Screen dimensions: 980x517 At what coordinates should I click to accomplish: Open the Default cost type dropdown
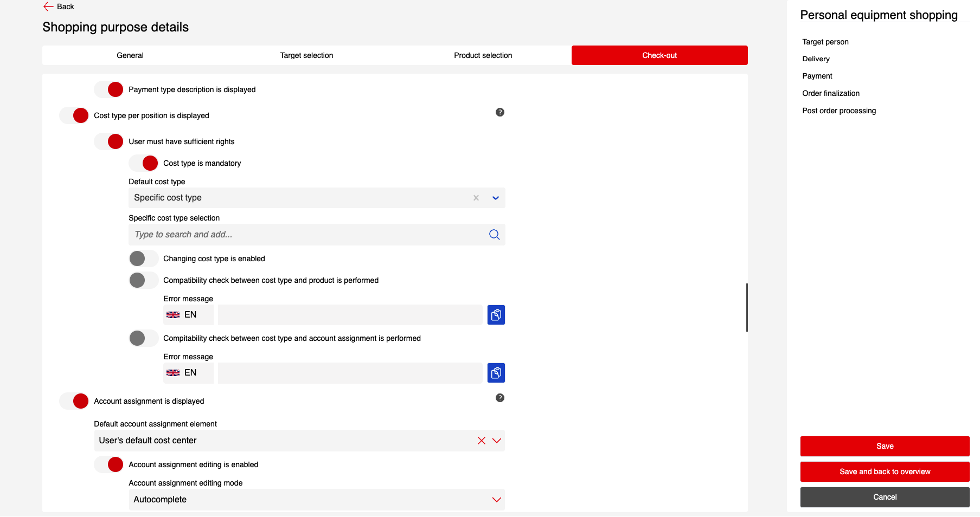(495, 198)
